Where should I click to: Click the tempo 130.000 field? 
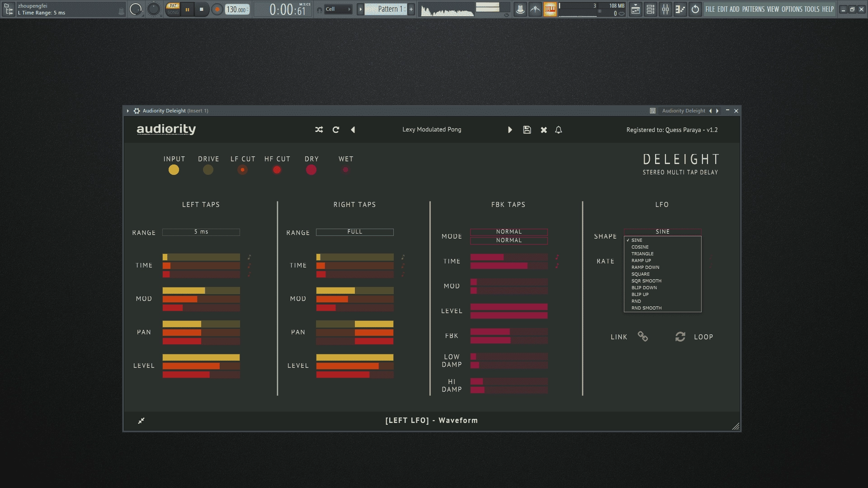[237, 9]
